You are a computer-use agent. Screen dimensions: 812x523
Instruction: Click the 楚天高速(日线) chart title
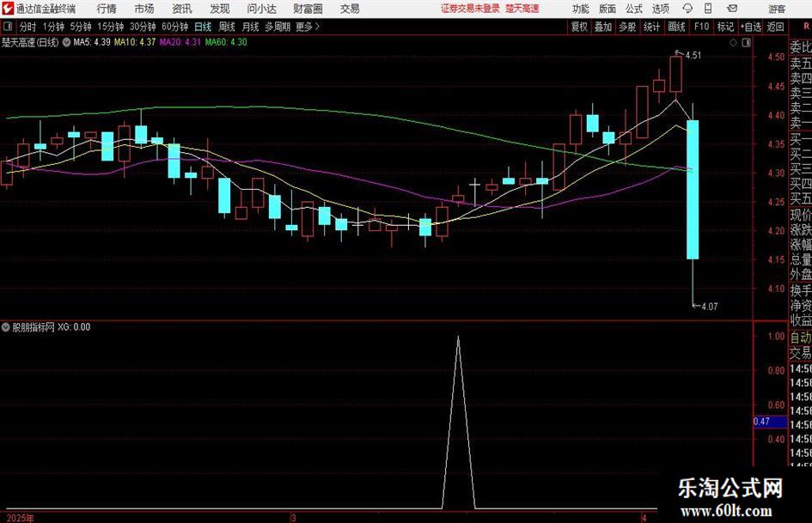point(30,42)
